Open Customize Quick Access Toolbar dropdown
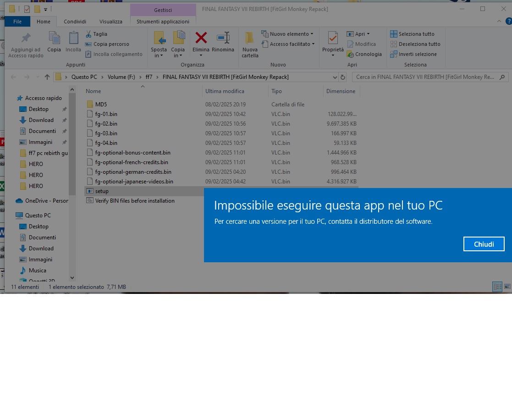Screen dimensions: 512x420 click(x=45, y=9)
